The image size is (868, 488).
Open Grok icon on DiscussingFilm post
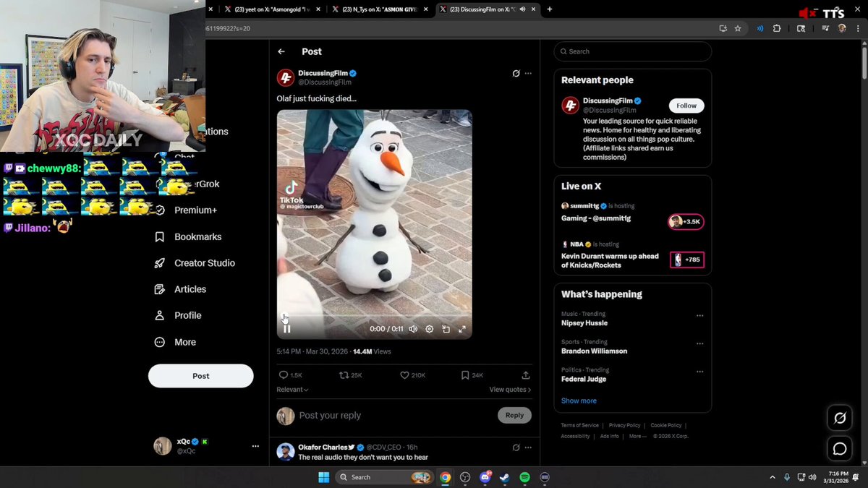tap(516, 74)
